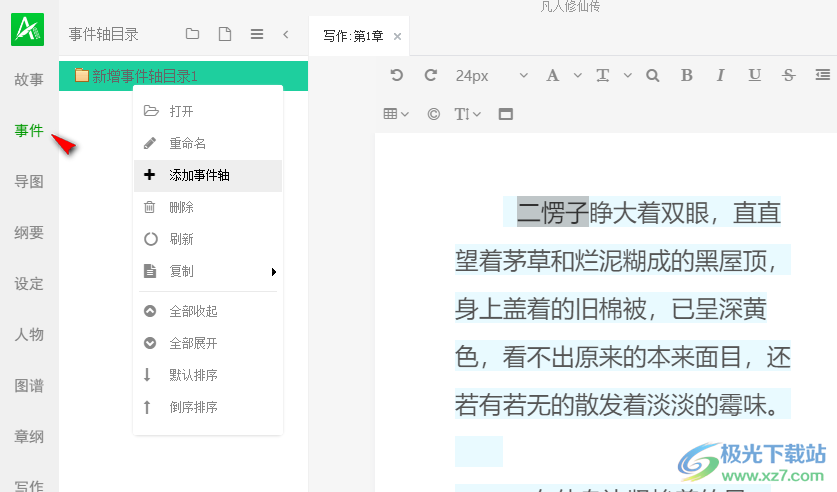Open the 导图 sidebar section
The height and width of the screenshot is (492, 837).
tap(29, 181)
